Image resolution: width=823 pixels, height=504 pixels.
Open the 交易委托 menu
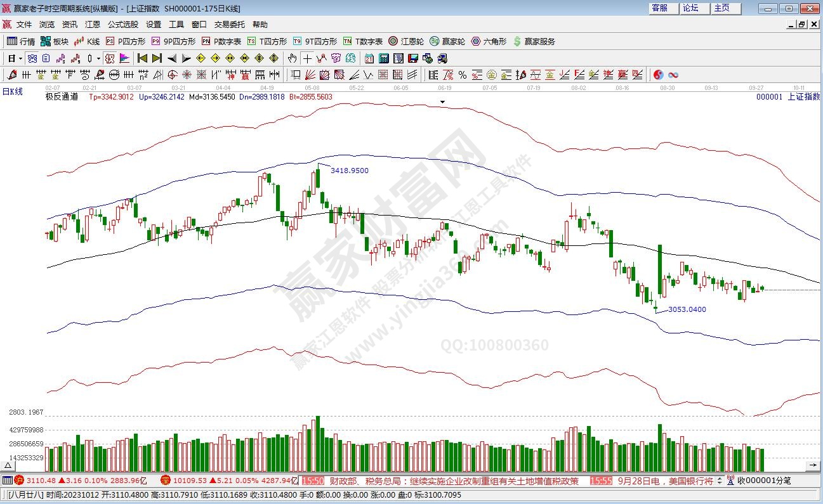229,25
